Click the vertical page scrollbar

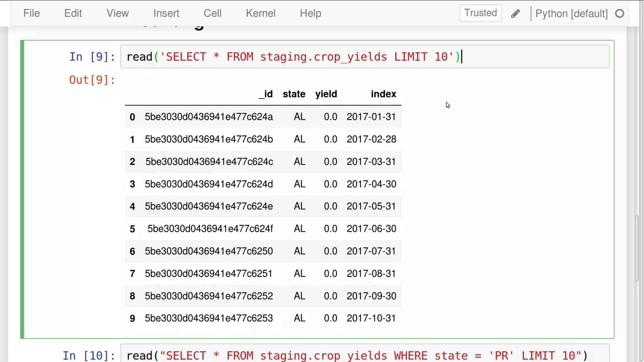click(x=637, y=248)
